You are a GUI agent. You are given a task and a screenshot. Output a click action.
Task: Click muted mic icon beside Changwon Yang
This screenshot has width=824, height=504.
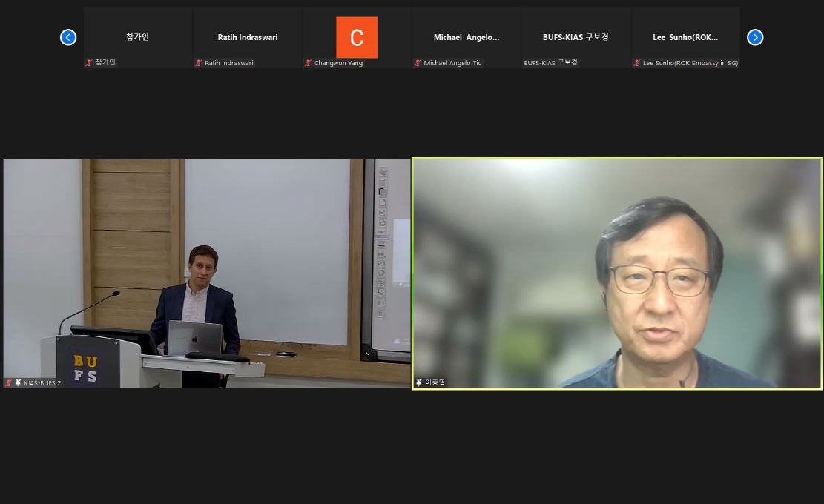pyautogui.click(x=308, y=63)
